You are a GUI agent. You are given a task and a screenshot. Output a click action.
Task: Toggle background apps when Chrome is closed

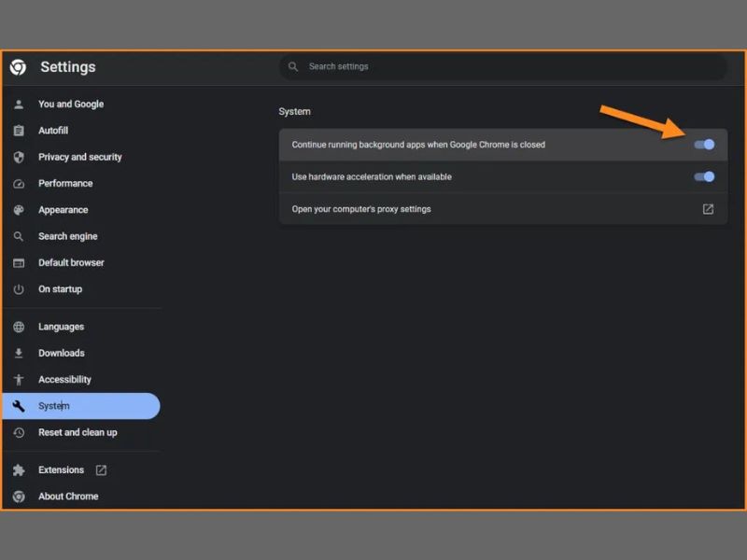(704, 145)
